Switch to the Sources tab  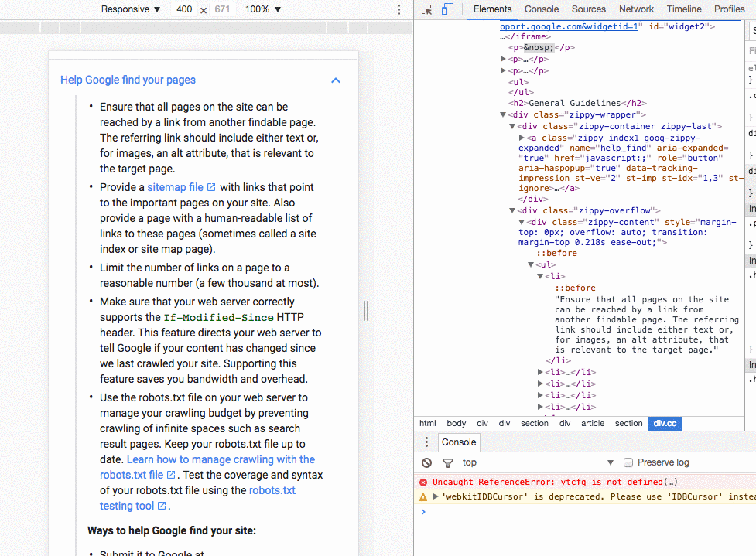[588, 9]
